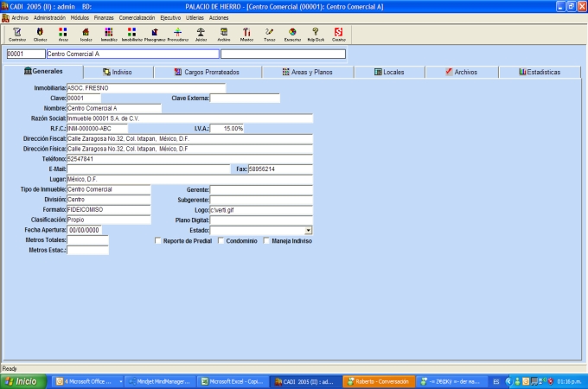The height and width of the screenshot is (389, 588).
Task: Expand the Estado dropdown
Action: click(x=309, y=231)
